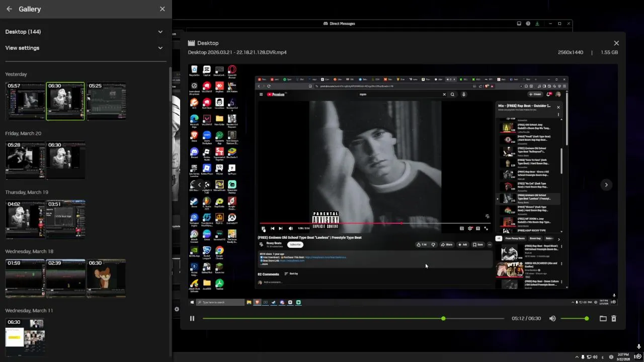Click the video preview frame
644x362 pixels.
tap(403, 184)
